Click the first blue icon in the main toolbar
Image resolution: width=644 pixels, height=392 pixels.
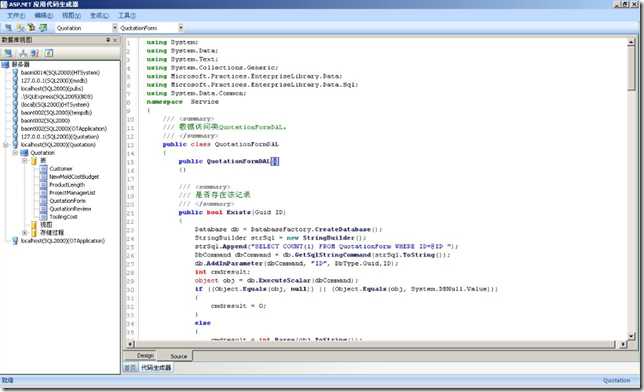point(8,28)
